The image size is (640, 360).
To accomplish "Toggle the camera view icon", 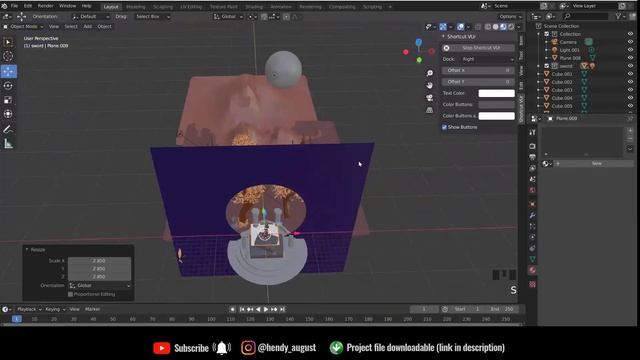I will pyautogui.click(x=429, y=98).
